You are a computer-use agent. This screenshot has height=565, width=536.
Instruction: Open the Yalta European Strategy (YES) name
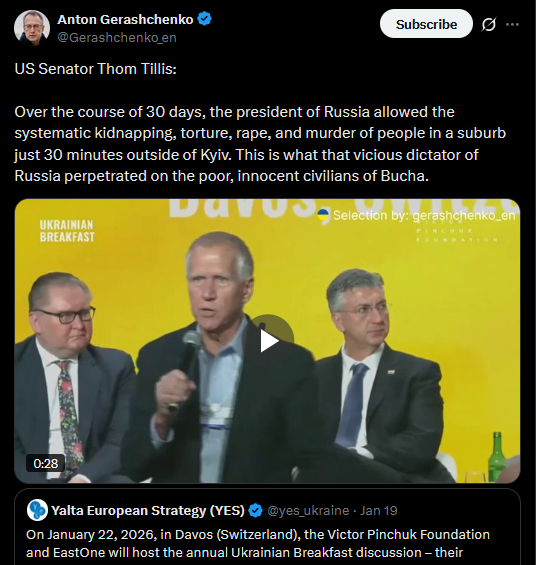pyautogui.click(x=148, y=511)
